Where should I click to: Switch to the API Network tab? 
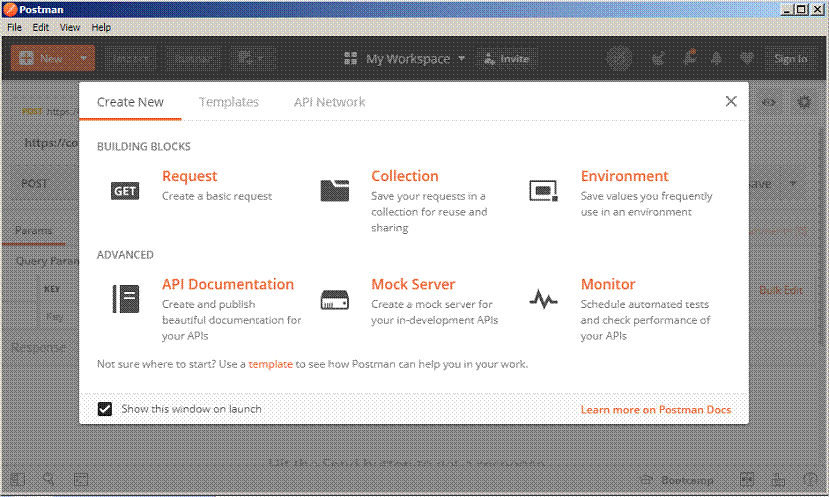click(x=329, y=102)
